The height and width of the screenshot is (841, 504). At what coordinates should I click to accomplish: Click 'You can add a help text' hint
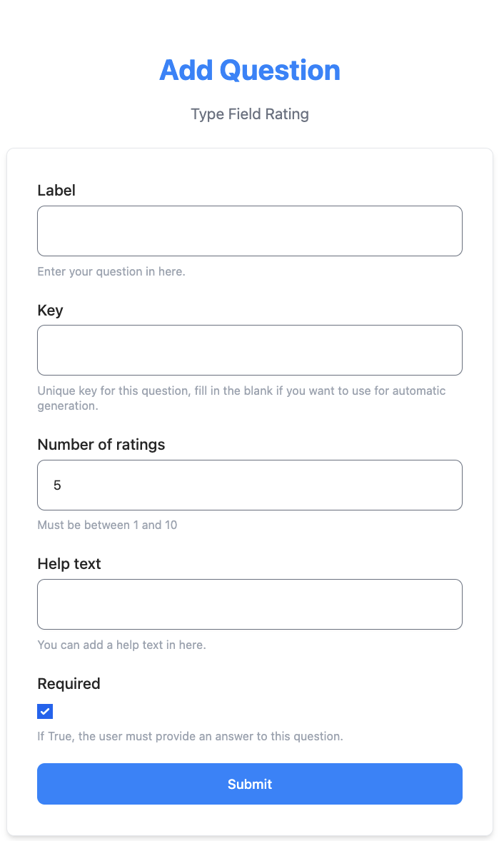pyautogui.click(x=121, y=645)
